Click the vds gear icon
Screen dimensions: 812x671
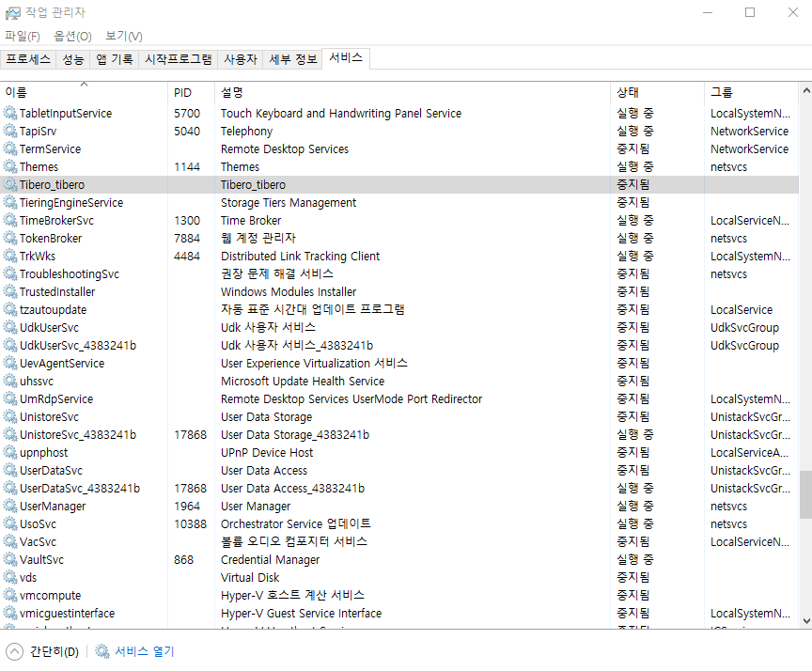10,577
